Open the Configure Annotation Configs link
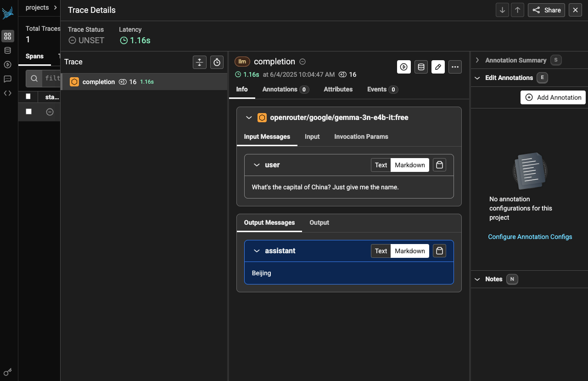The height and width of the screenshot is (381, 588). pyautogui.click(x=530, y=237)
